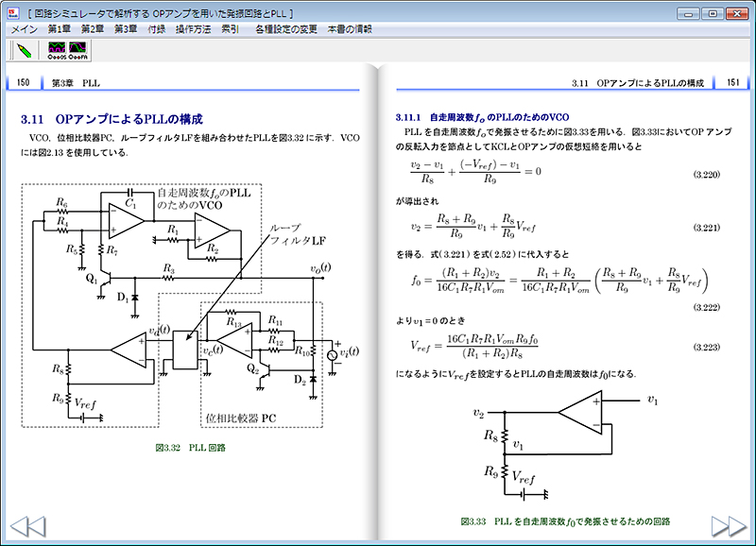Click the application icon in title bar
This screenshot has height=546, width=756.
point(13,13)
